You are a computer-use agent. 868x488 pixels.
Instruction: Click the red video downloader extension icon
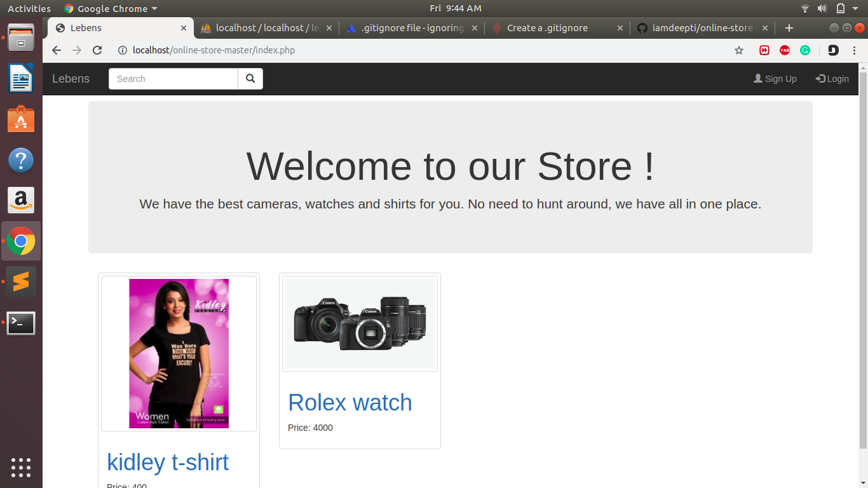coord(764,50)
